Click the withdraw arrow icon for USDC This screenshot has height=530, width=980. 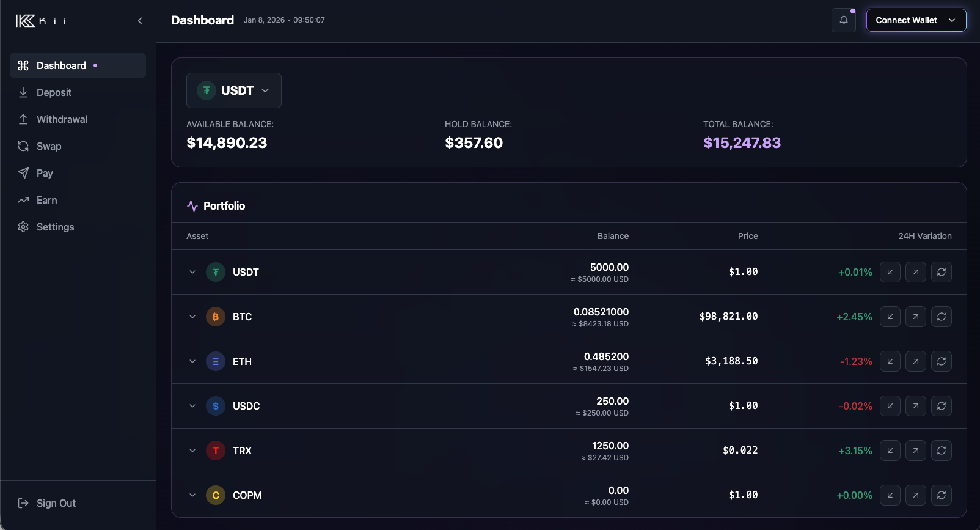coord(915,406)
